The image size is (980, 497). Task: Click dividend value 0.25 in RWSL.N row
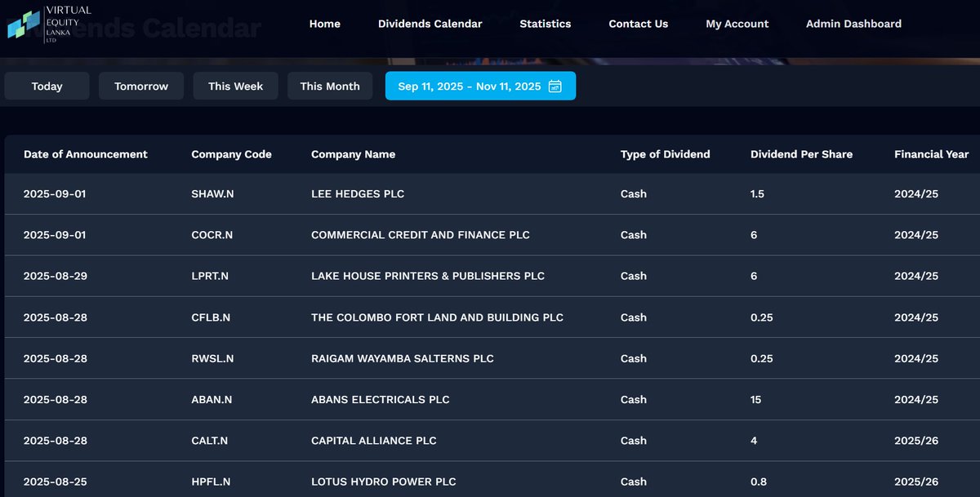[x=762, y=358]
